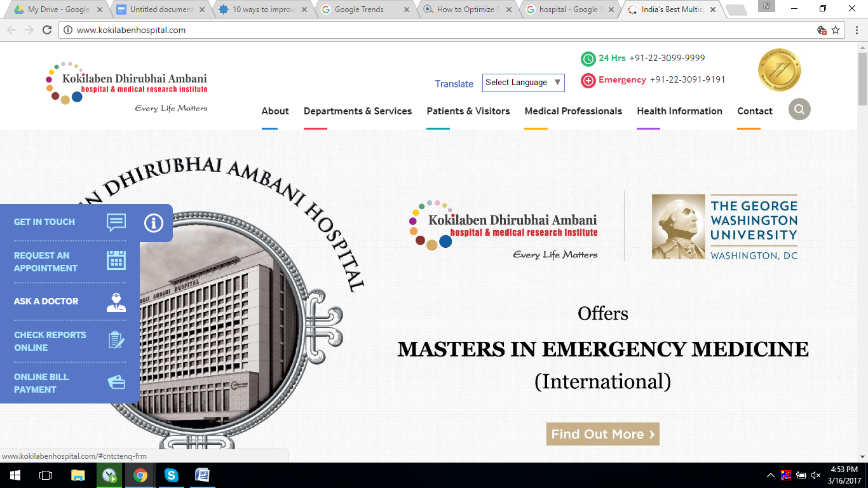Viewport: 868px width, 488px height.
Task: Click the GET IN TOUCH link
Action: pos(44,222)
